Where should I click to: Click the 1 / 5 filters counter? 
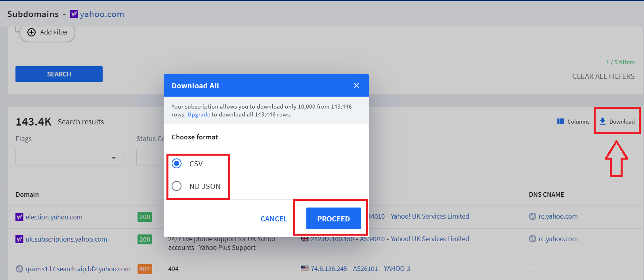(620, 62)
